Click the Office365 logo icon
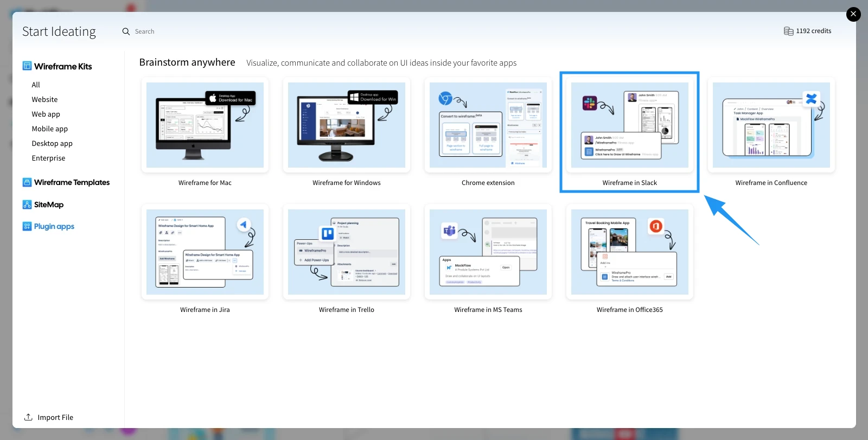The width and height of the screenshot is (868, 440). [656, 226]
